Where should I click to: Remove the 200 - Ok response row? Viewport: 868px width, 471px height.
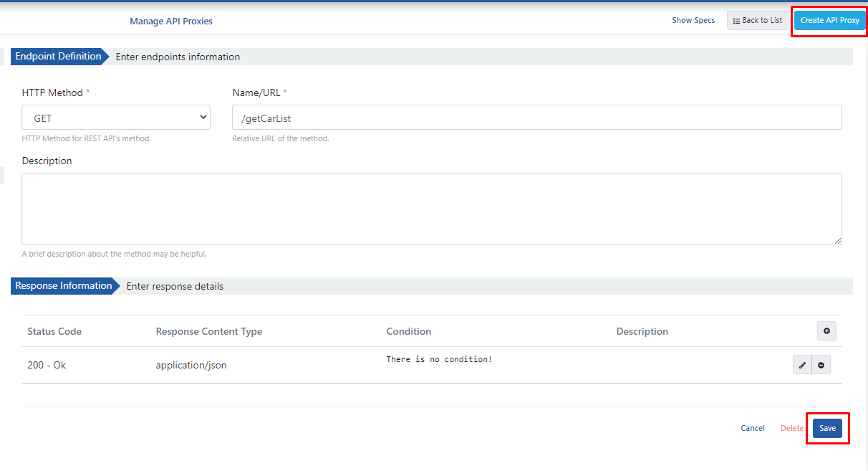[x=821, y=365]
